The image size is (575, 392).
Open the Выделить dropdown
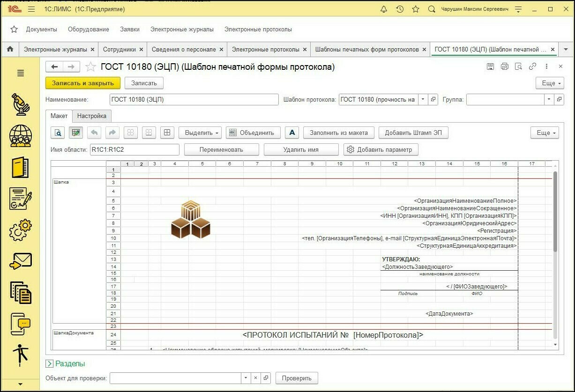(200, 133)
